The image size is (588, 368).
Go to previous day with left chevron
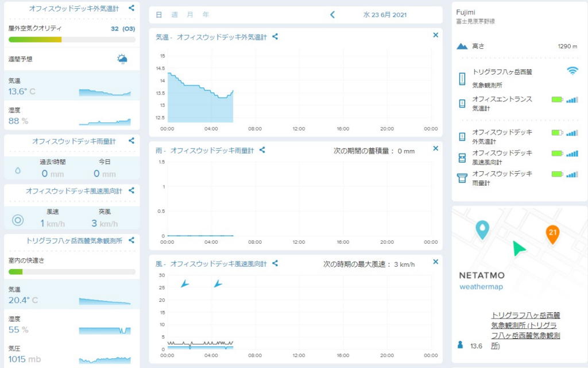coord(332,15)
